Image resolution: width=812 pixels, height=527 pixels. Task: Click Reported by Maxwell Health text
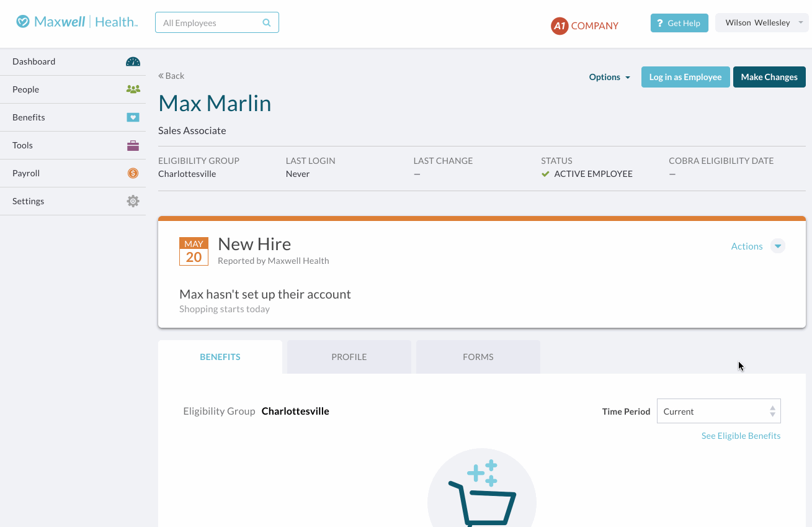(x=274, y=261)
